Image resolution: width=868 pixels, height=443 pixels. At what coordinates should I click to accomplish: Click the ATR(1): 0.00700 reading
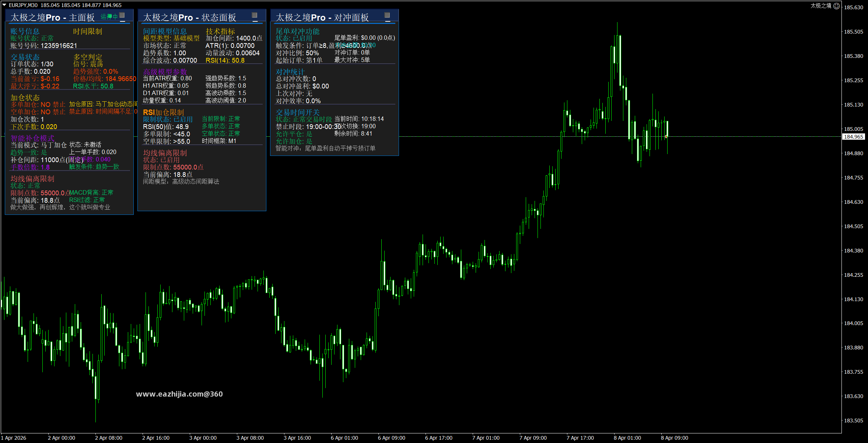click(x=230, y=46)
